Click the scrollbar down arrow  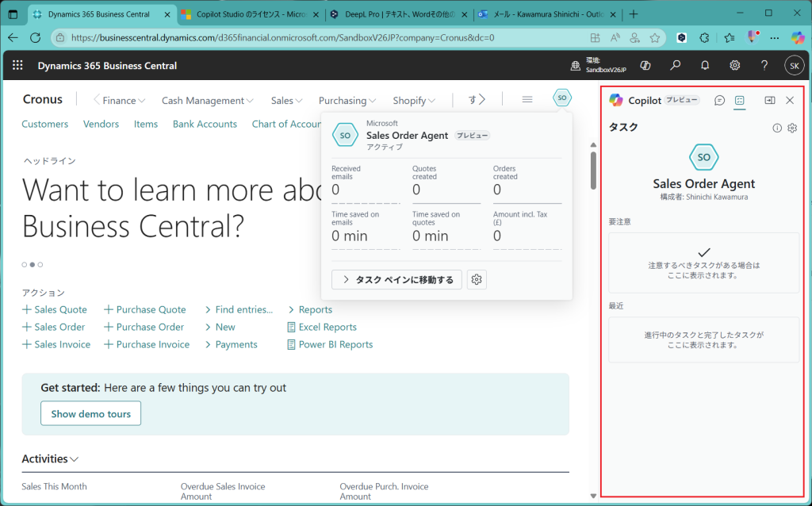593,496
